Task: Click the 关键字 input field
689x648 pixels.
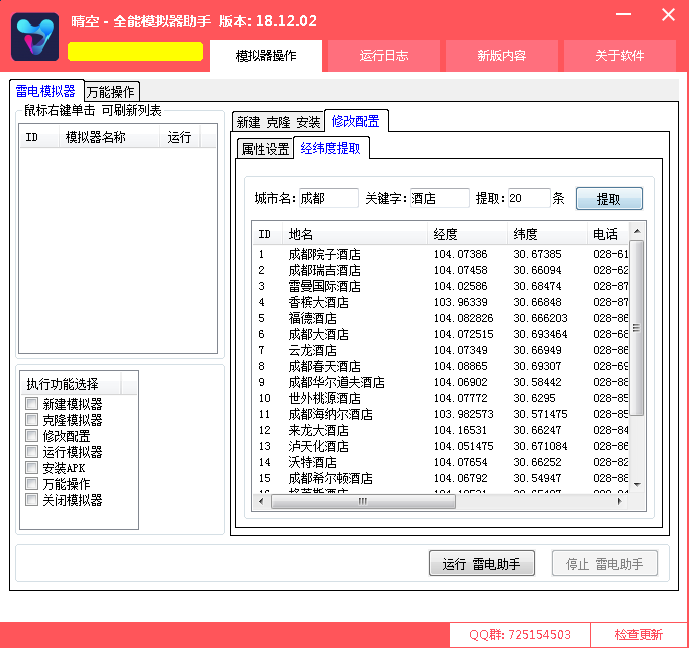Action: (440, 198)
